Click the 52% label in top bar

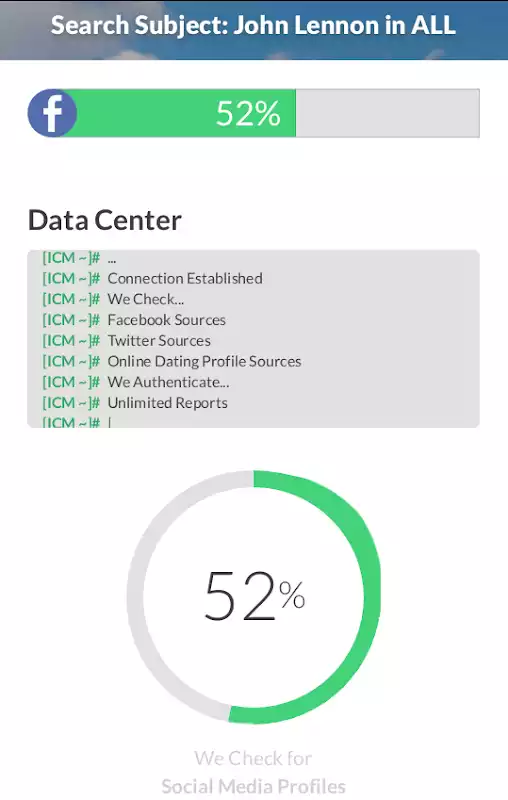pos(248,113)
